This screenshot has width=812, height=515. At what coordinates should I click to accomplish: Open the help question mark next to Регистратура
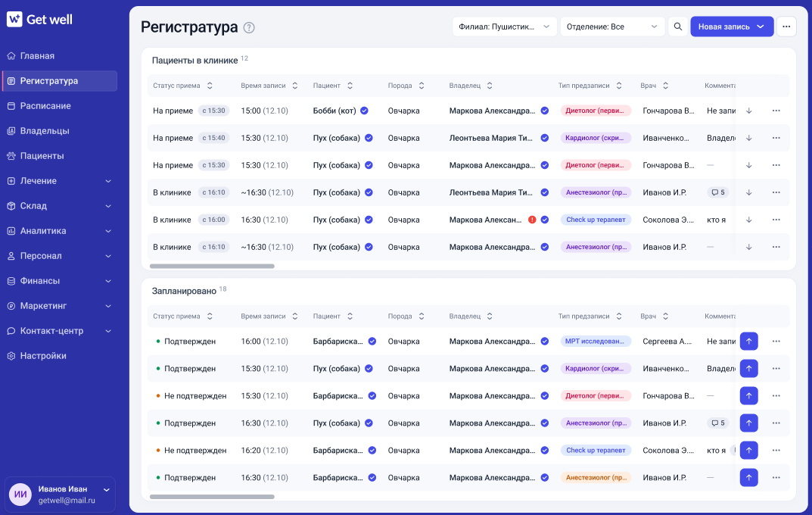pyautogui.click(x=249, y=28)
